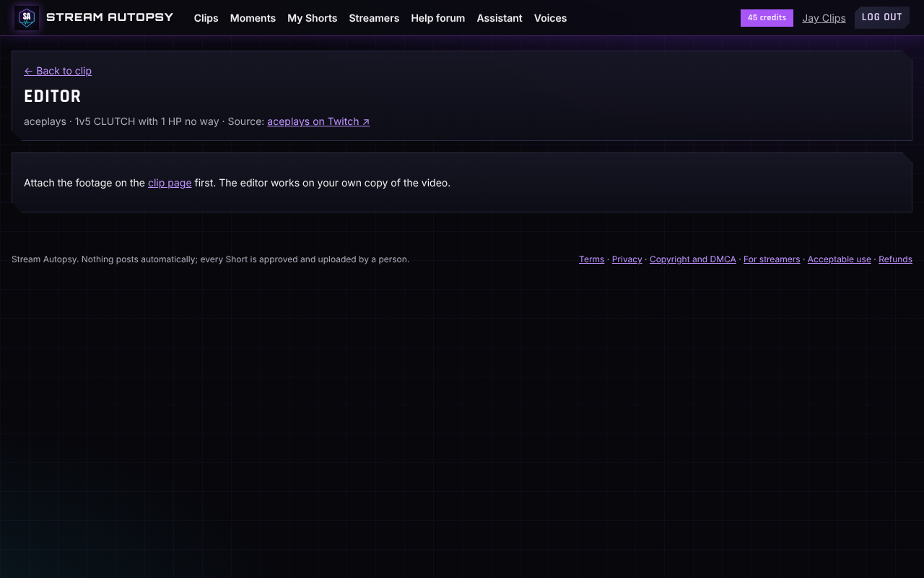
Task: Click the LOG OUT button
Action: [882, 17]
